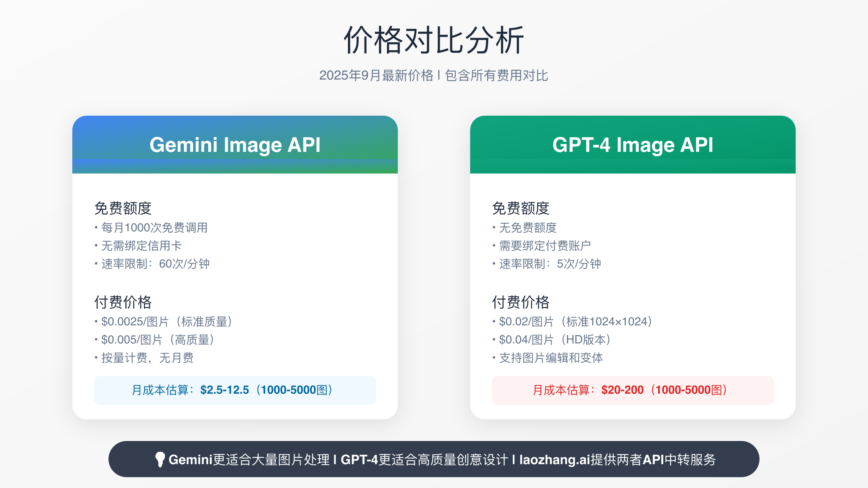Click GPT-4更适合高质量创意设计 banner text
This screenshot has width=868, height=488.
tap(425, 460)
